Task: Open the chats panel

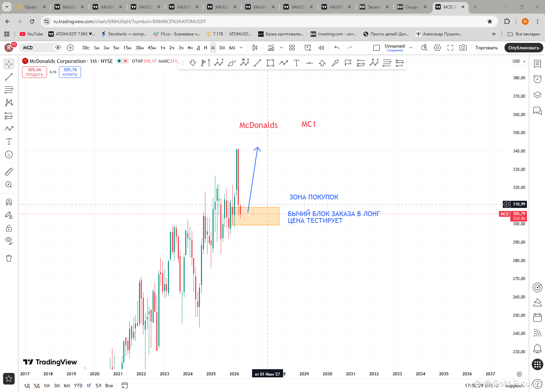Action: click(x=538, y=111)
